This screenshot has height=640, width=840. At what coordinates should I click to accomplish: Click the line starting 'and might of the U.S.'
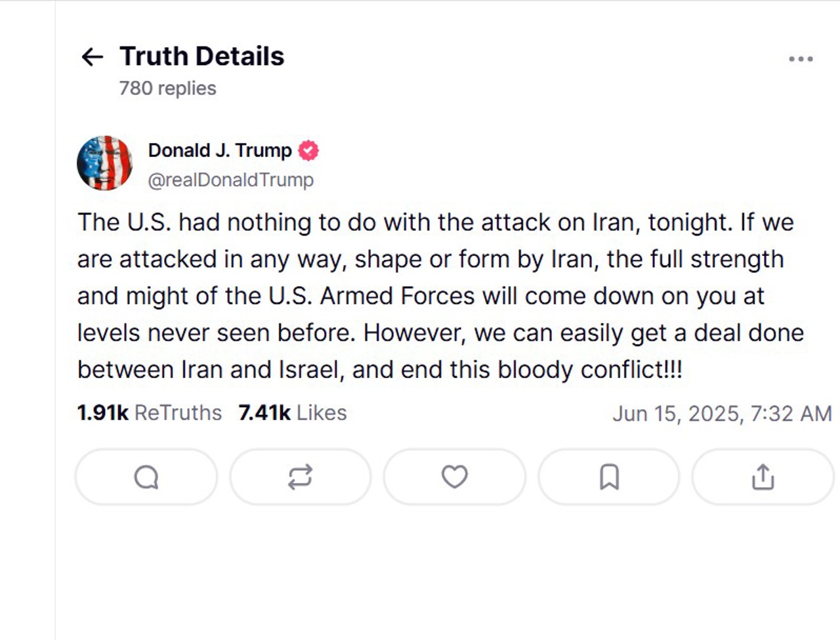point(420,296)
